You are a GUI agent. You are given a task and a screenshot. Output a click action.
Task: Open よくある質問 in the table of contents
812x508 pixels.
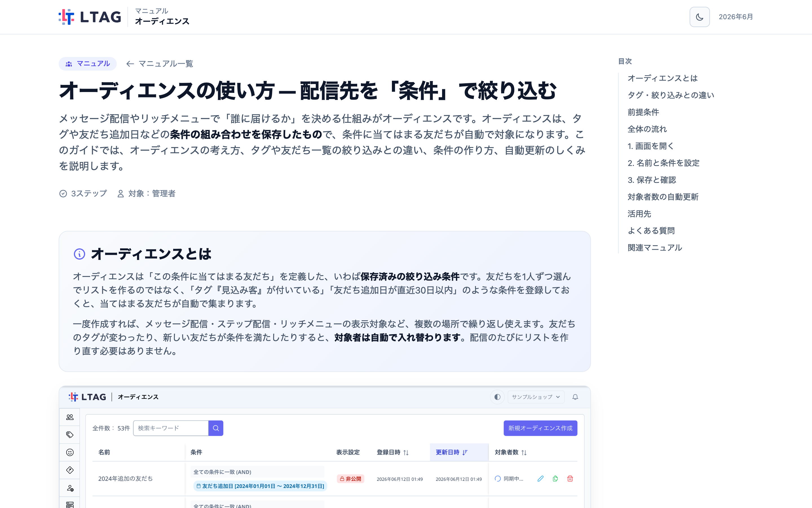[x=651, y=231]
